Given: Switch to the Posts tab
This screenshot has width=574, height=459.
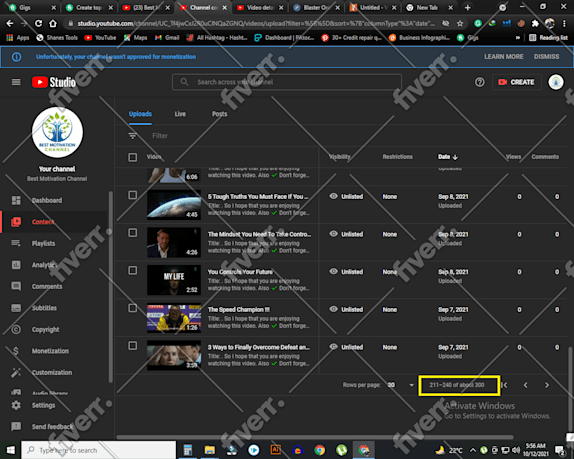Looking at the screenshot, I should tap(220, 114).
